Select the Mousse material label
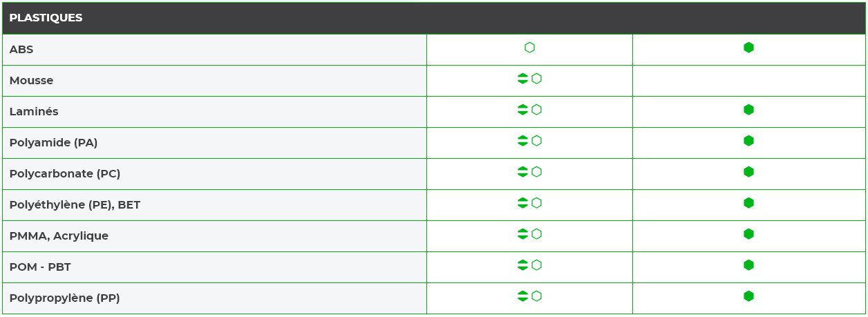 [x=31, y=81]
